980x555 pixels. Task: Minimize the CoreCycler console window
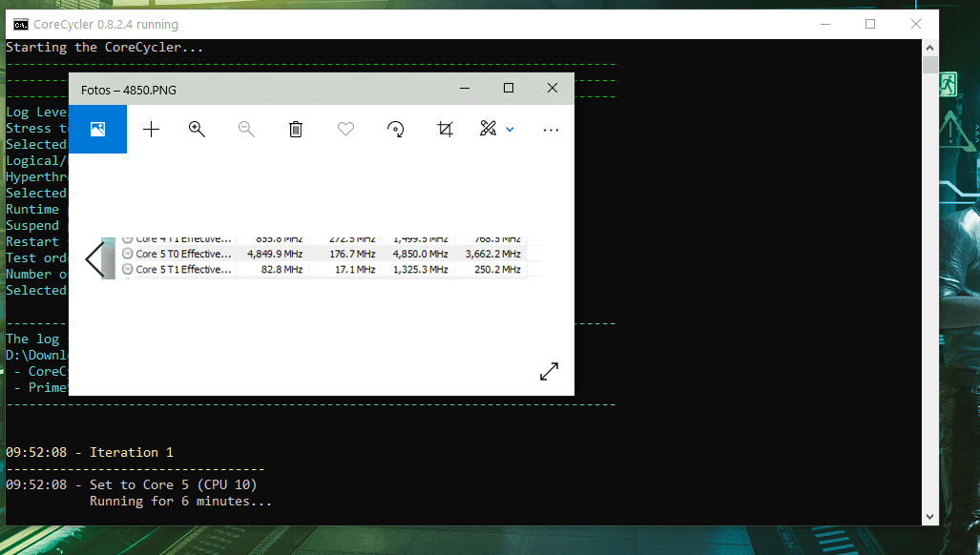[825, 25]
